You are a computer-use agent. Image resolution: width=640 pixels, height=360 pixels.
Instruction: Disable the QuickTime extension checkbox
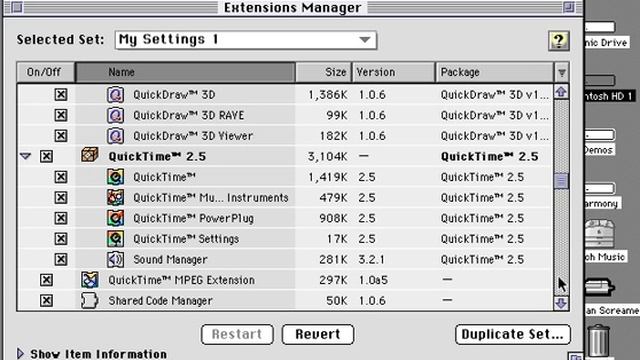[61, 177]
